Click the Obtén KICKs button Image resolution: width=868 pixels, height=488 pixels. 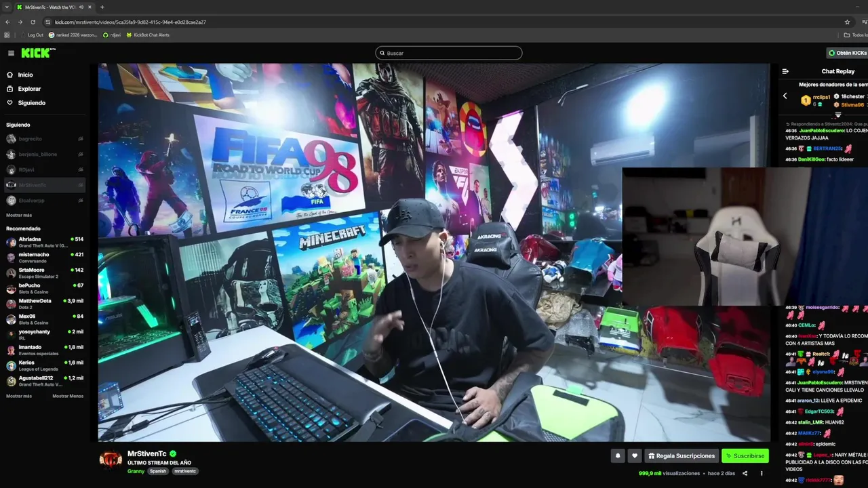coord(847,53)
